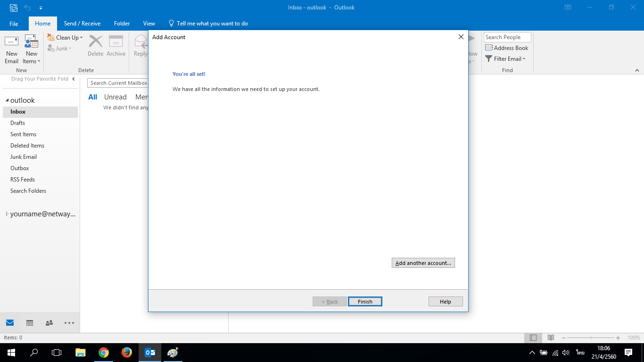Expand the Filter Email dropdown
The height and width of the screenshot is (362, 644).
(509, 59)
